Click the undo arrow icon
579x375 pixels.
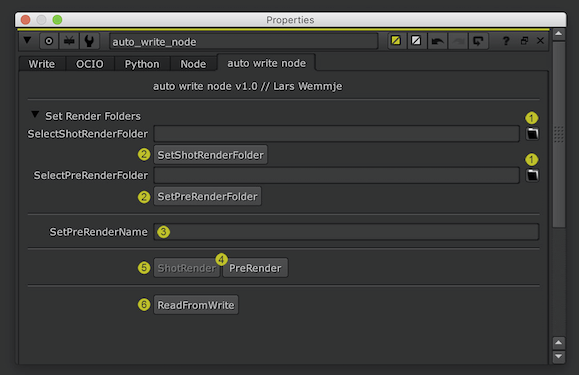coord(437,41)
